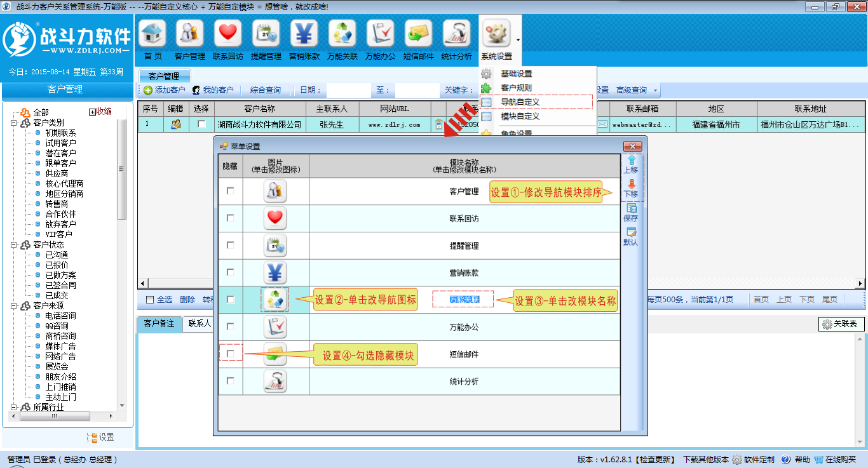Open 短信邮件 envelope toolbar icon
Viewport: 868px width, 468px height.
[419, 34]
